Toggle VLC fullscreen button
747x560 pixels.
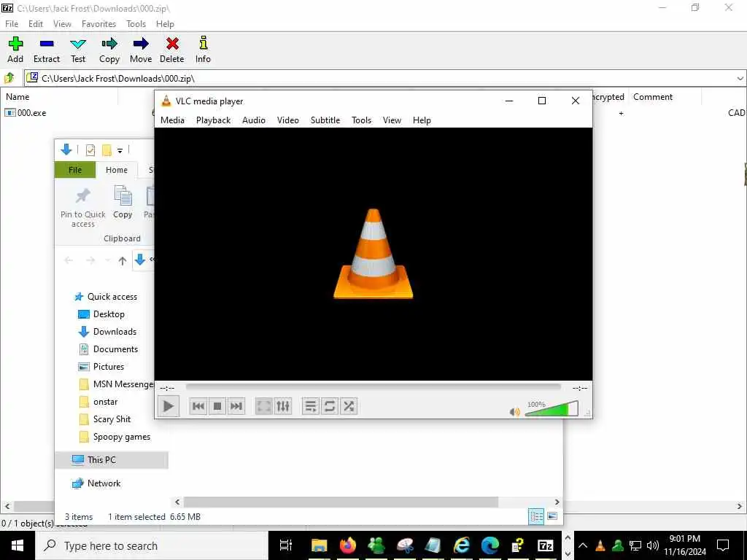263,406
